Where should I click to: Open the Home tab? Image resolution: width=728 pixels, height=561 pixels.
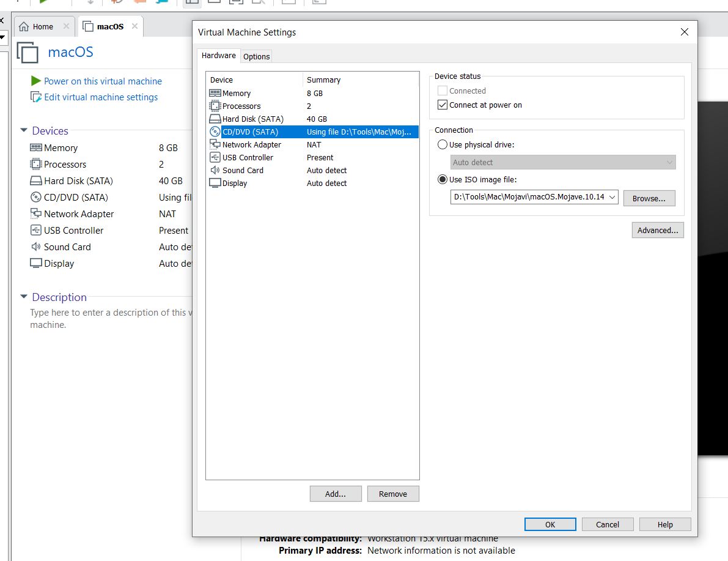[x=43, y=26]
